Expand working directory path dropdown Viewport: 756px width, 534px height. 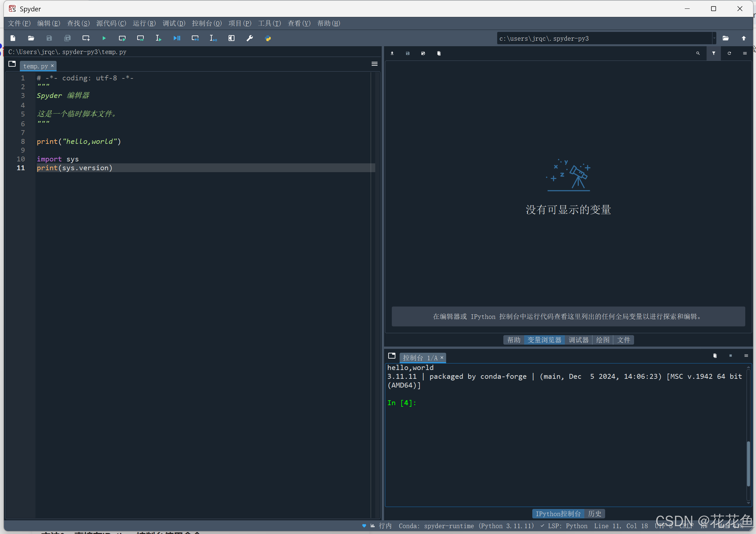tap(714, 38)
